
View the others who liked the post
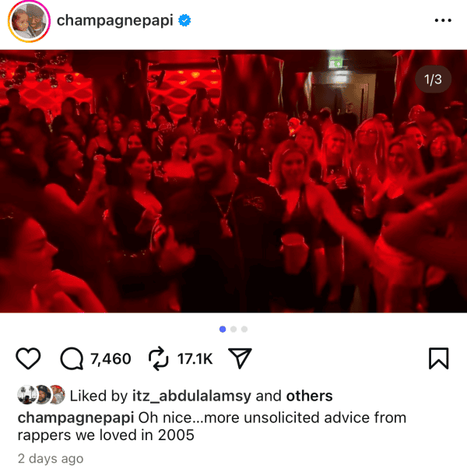pos(309,396)
